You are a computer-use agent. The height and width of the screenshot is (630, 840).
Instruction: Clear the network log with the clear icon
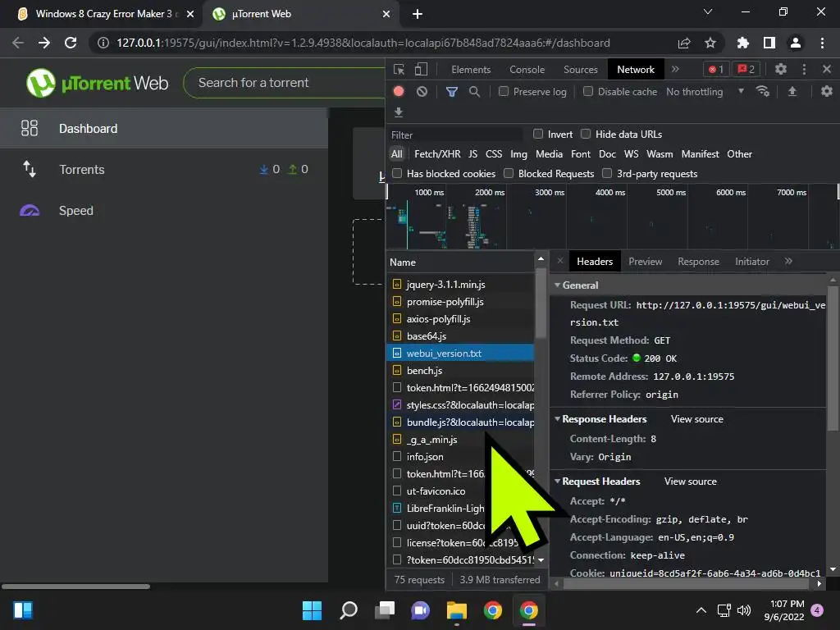pyautogui.click(x=422, y=92)
